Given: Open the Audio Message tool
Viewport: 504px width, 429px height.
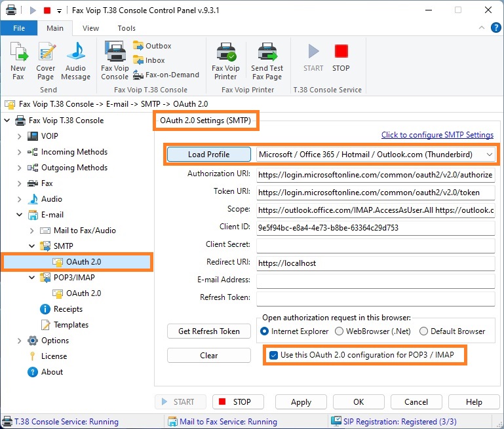Looking at the screenshot, I should (75, 61).
